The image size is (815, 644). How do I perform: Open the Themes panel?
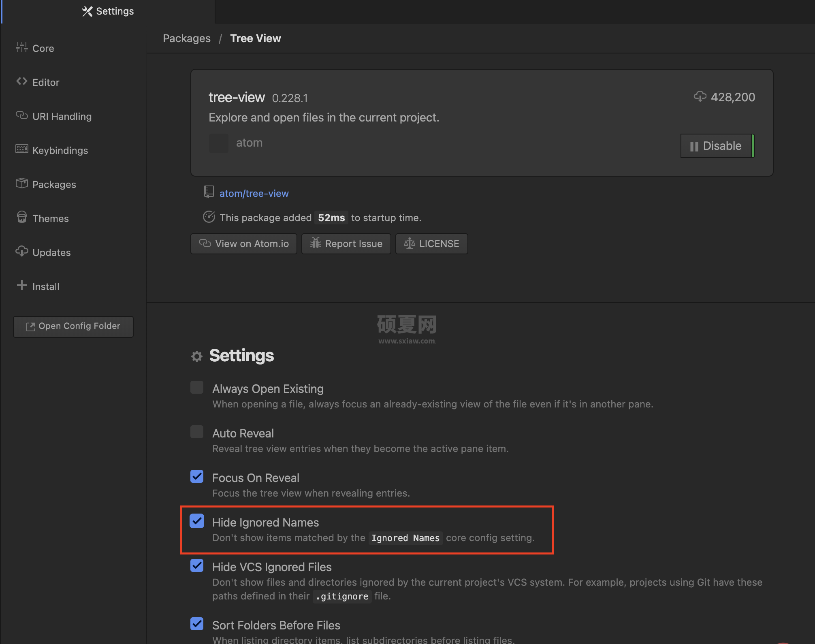point(51,219)
